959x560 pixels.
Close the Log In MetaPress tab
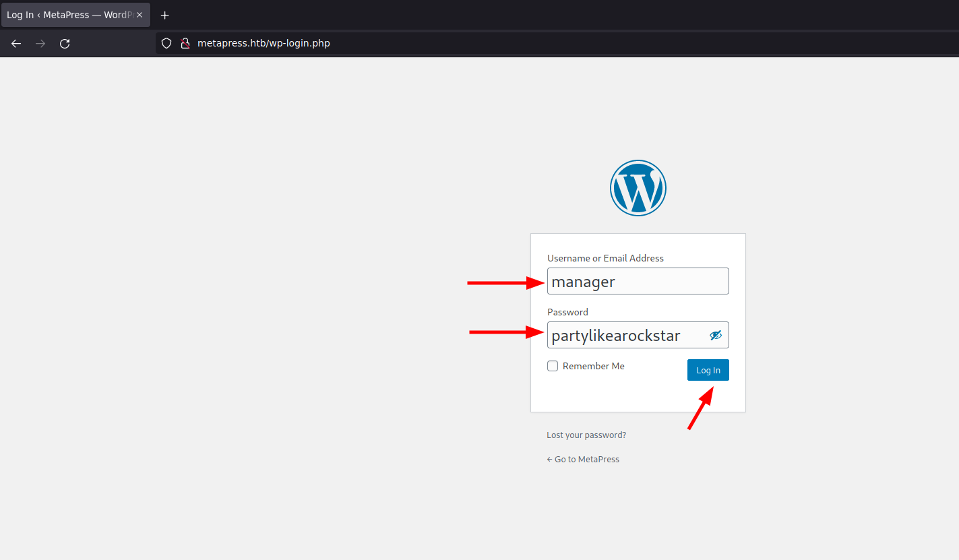140,15
